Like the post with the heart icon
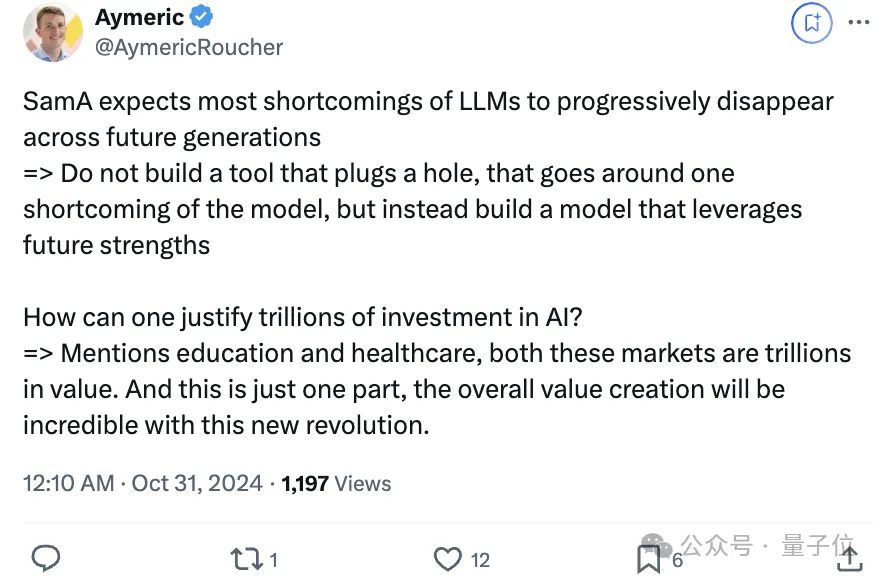882x580 pixels. tap(448, 559)
